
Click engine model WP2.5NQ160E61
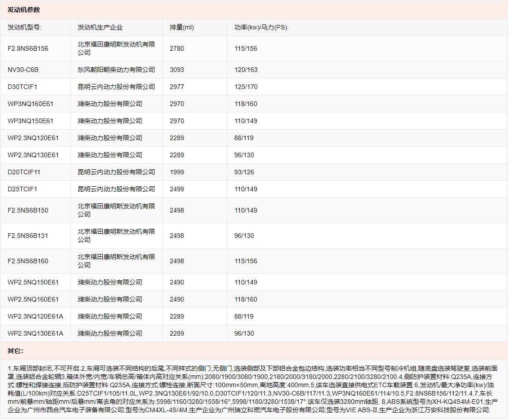coord(33,299)
